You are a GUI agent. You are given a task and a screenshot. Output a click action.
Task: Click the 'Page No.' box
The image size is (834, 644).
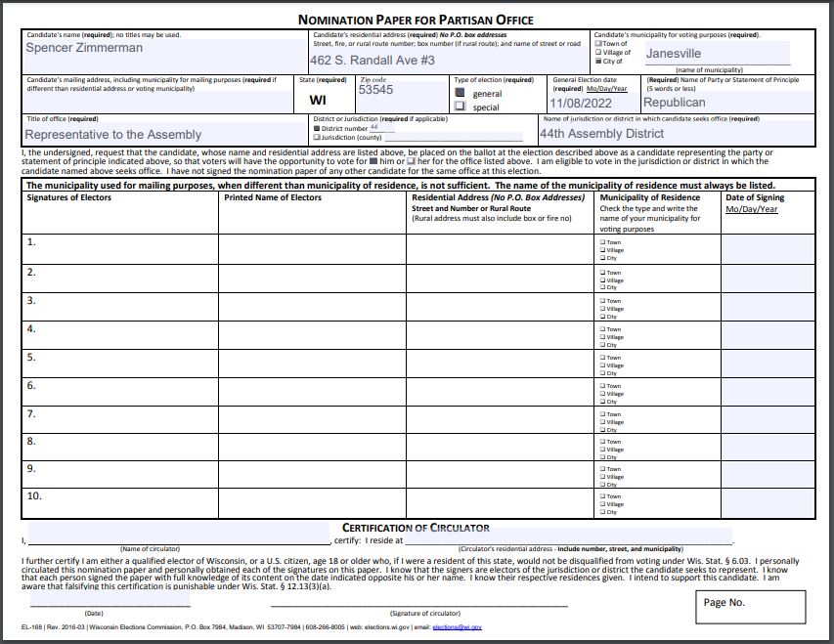(751, 607)
